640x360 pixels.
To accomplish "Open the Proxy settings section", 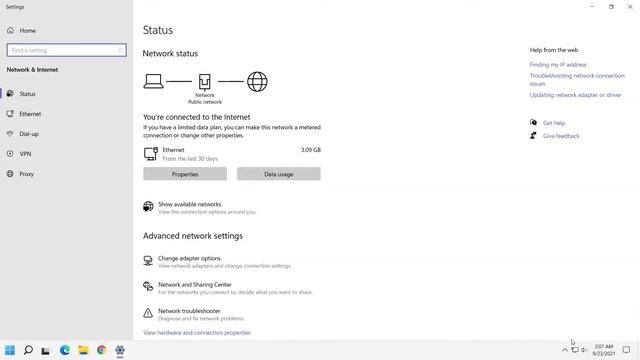I will click(27, 174).
